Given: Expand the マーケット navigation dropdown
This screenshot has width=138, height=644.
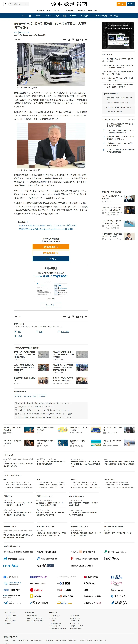Looking at the screenshot, I should point(49,16).
